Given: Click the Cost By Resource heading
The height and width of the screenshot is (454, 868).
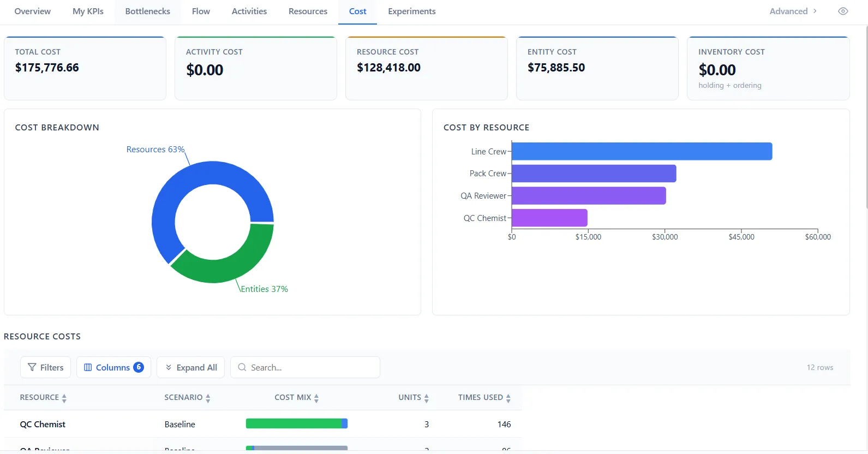Looking at the screenshot, I should 487,128.
